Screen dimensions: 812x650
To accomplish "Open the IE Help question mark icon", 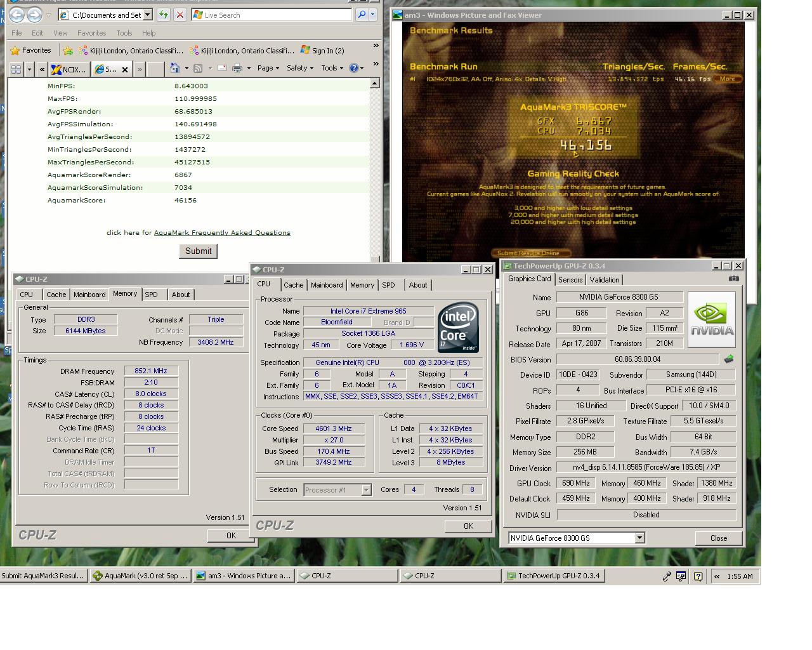I will [x=354, y=68].
